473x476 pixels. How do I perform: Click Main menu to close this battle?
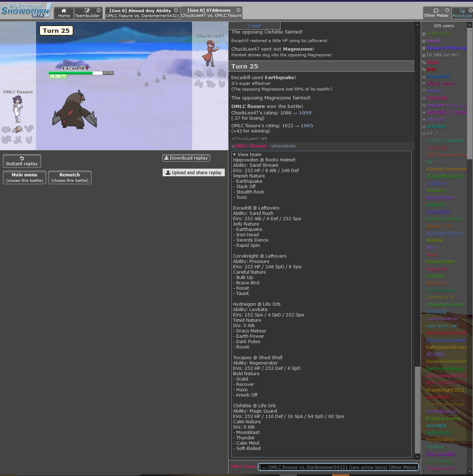click(24, 177)
